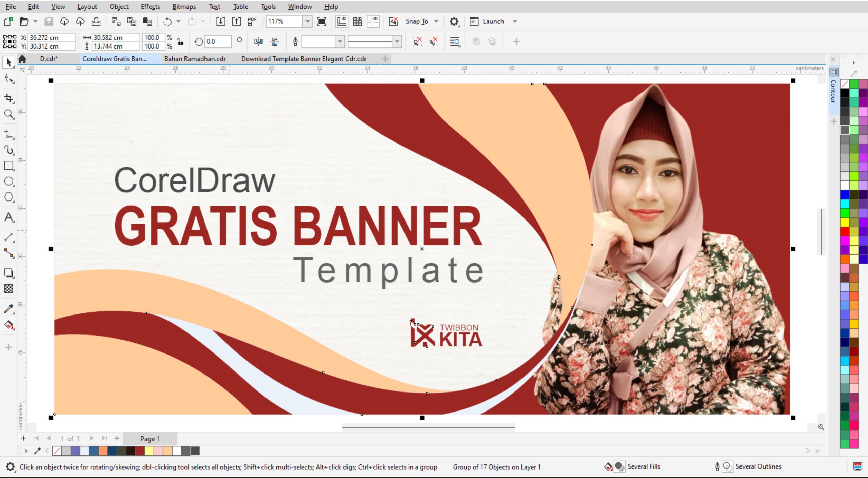Image resolution: width=868 pixels, height=478 pixels.
Task: Toggle Show grid button
Action: pos(358,21)
